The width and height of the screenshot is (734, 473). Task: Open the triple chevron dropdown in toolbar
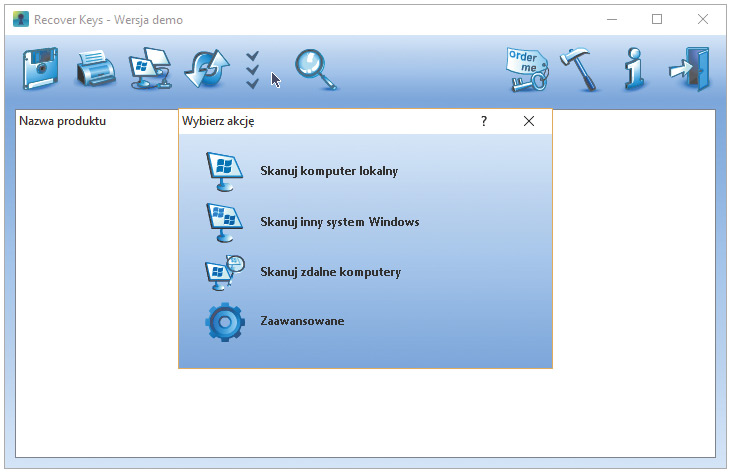[x=252, y=68]
